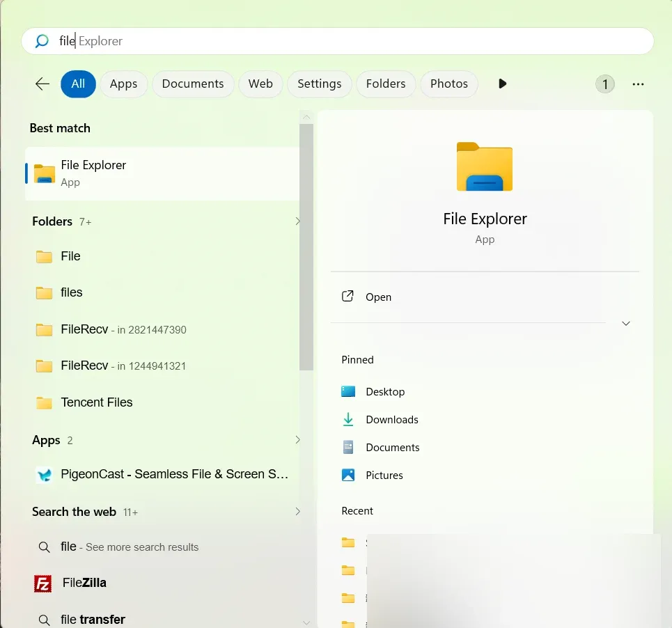Open FileRecv folder in 1244941321
This screenshot has width=672, height=628.
[162, 366]
